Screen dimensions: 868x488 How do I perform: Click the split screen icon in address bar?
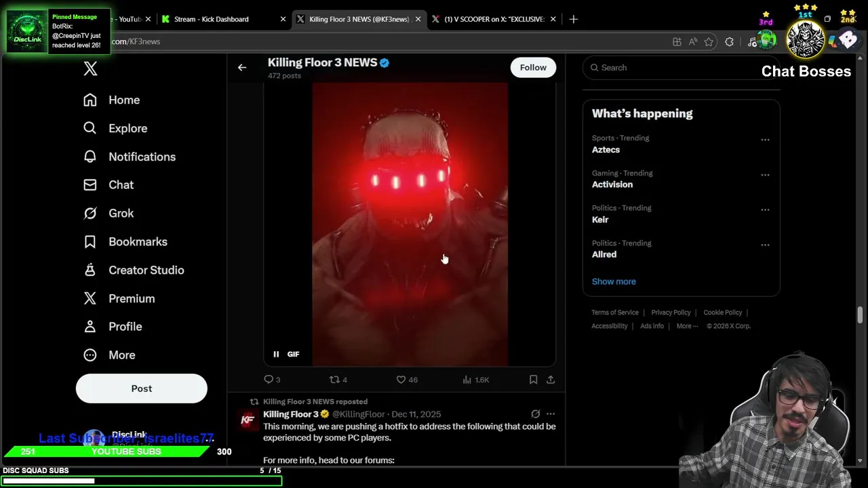pyautogui.click(x=677, y=42)
